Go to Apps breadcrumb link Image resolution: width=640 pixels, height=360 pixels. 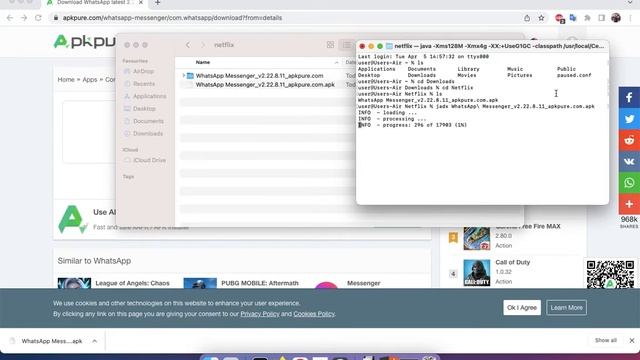pos(90,80)
